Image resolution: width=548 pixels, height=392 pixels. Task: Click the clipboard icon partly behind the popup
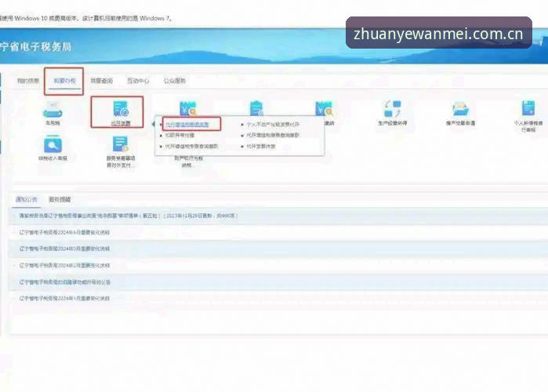(256, 108)
